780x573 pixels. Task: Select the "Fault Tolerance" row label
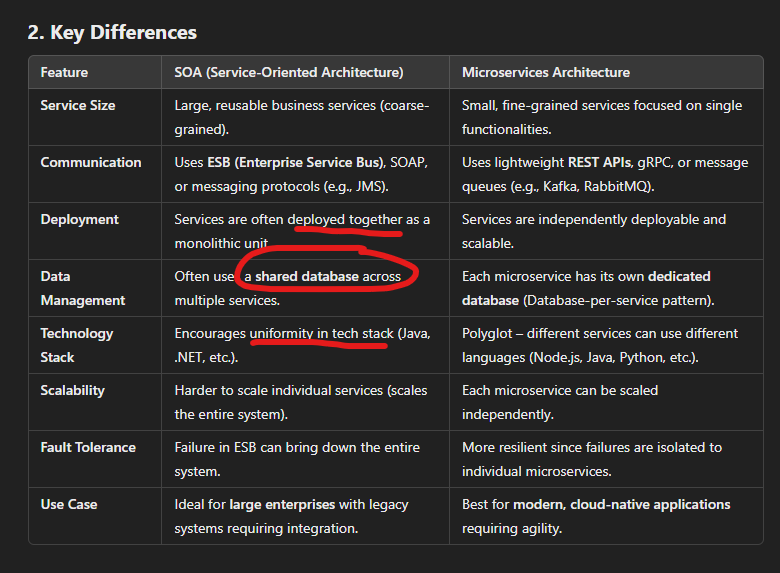tap(87, 447)
